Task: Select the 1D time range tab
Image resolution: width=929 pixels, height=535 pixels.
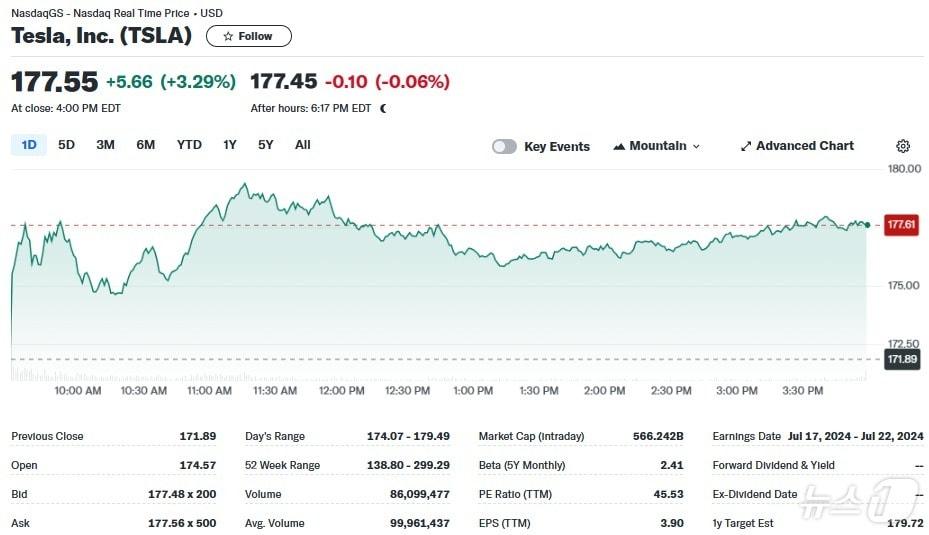Action: (29, 145)
